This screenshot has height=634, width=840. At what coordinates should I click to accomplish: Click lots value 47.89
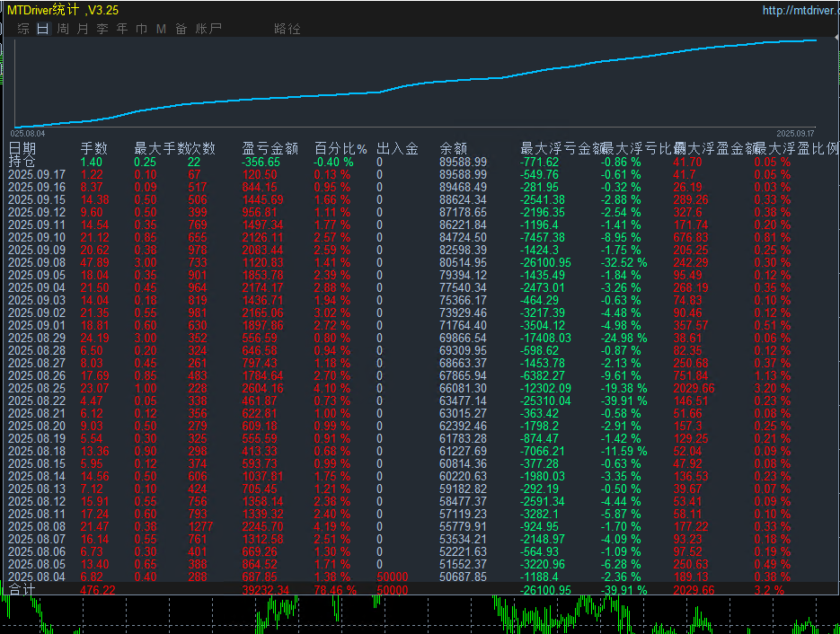95,262
